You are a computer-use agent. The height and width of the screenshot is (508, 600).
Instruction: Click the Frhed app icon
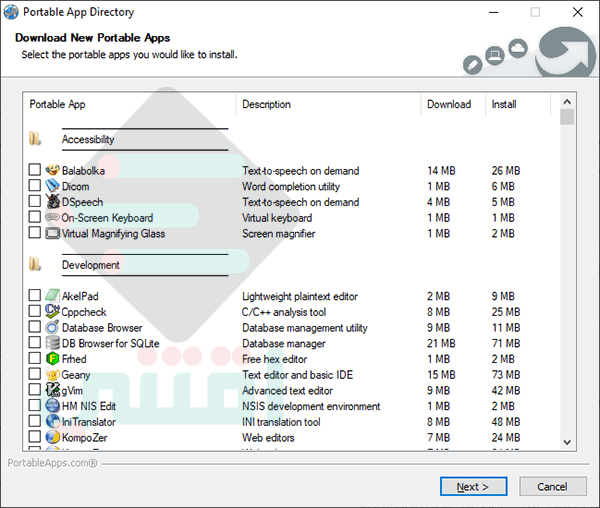[52, 358]
